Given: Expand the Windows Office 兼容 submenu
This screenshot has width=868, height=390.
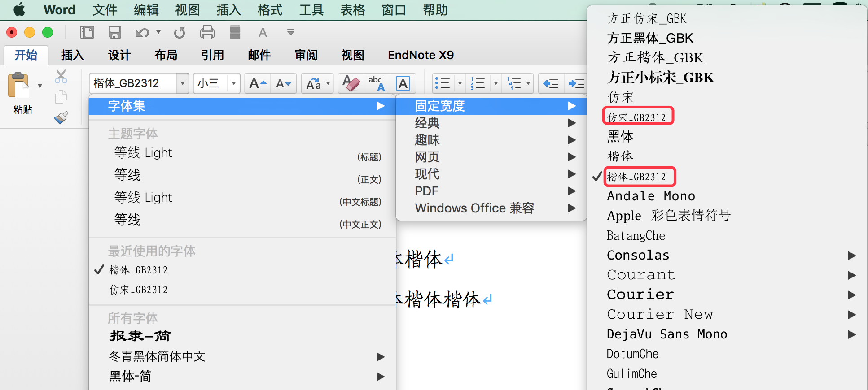Looking at the screenshot, I should pos(491,208).
